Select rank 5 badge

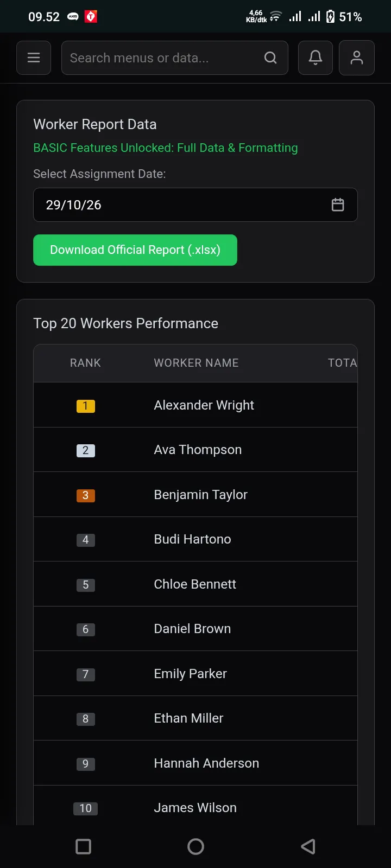pyautogui.click(x=86, y=585)
